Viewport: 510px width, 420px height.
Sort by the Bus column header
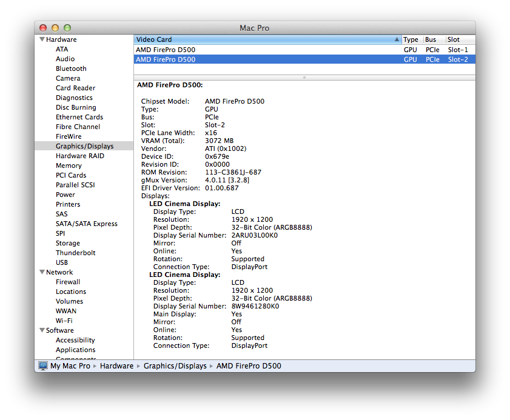coord(434,39)
